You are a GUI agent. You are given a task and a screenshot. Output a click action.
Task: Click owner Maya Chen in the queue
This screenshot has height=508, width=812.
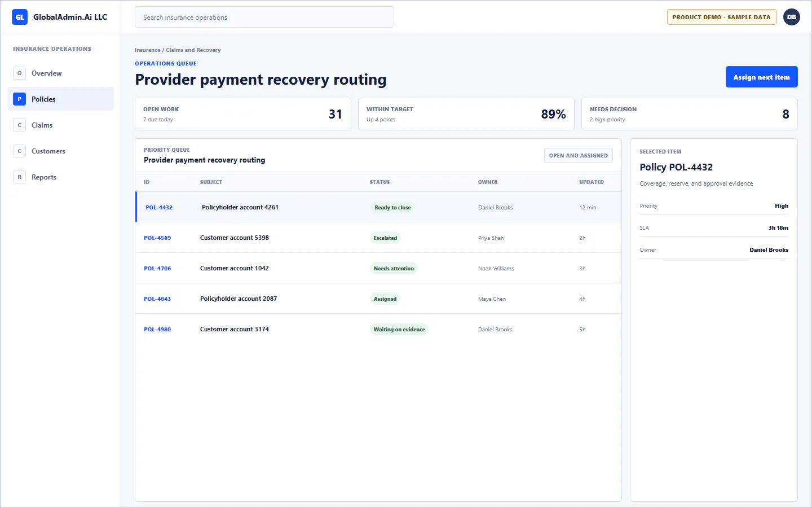pyautogui.click(x=492, y=299)
